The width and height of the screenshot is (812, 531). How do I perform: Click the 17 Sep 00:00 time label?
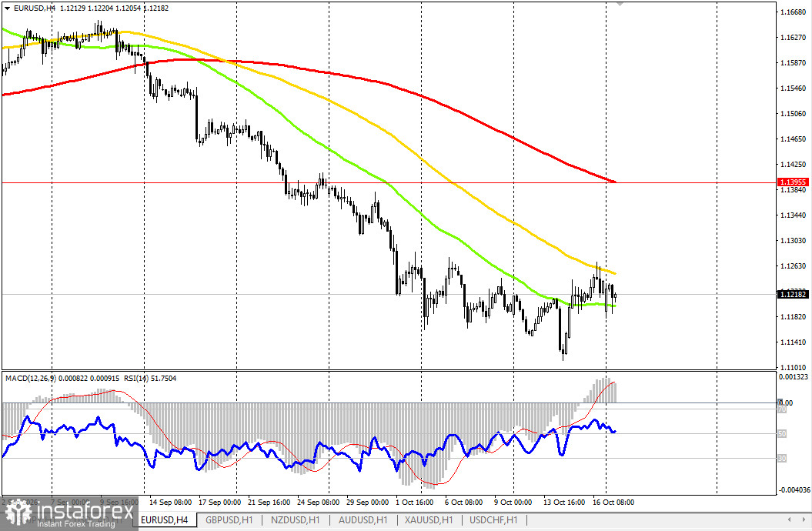pos(219,503)
